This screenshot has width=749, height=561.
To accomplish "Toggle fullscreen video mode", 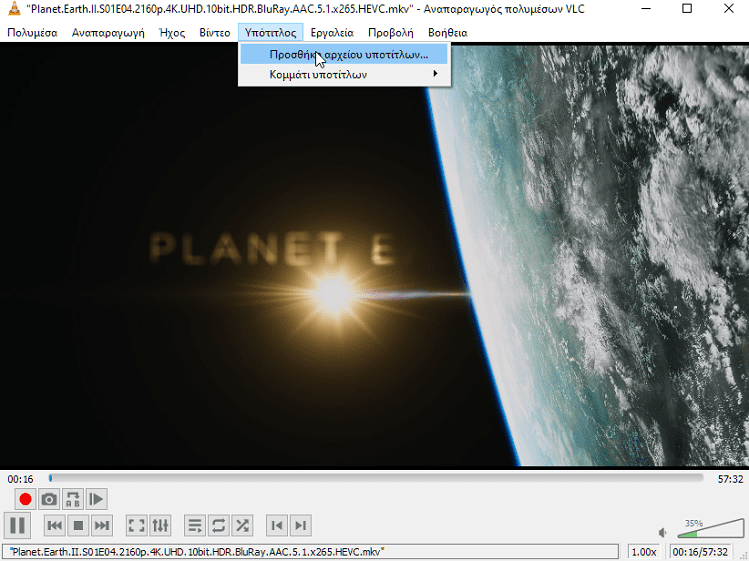I will click(x=137, y=526).
